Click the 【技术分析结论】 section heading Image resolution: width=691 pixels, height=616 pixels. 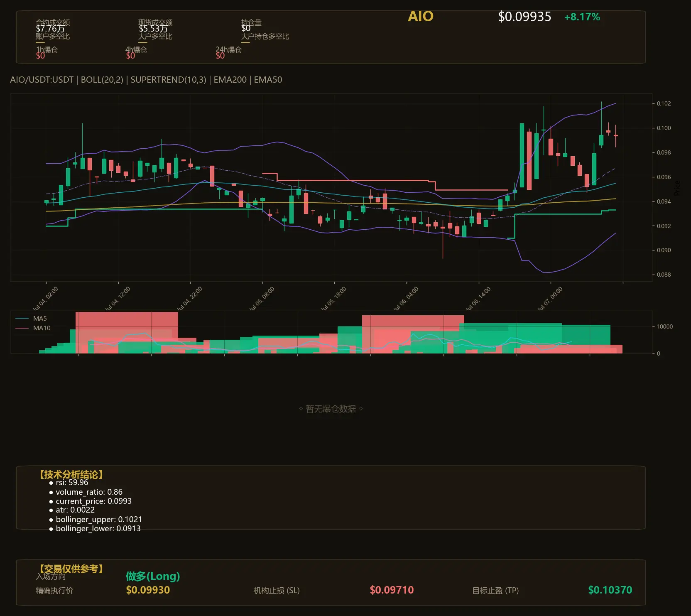coord(71,475)
